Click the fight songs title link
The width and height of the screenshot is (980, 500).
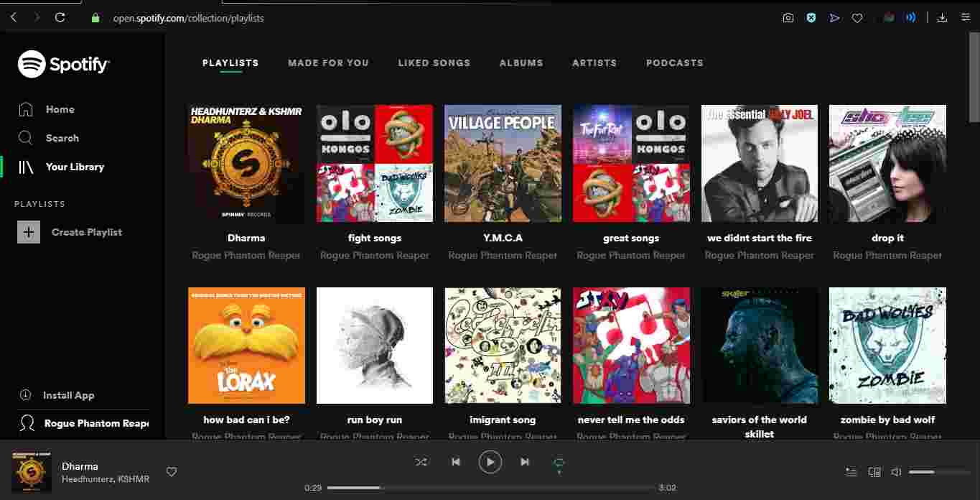tap(375, 238)
